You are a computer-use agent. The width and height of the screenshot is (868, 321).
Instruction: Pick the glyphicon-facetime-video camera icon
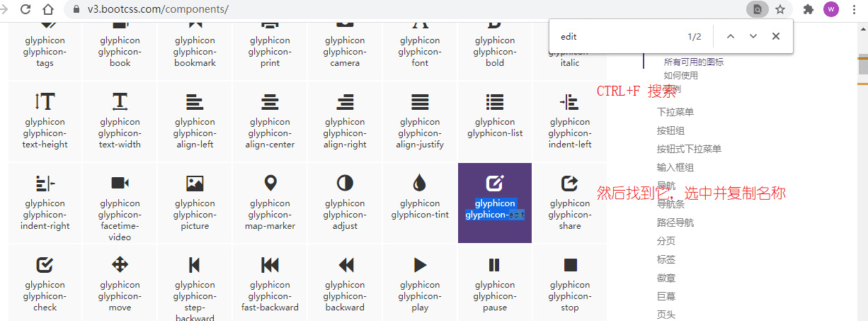[120, 184]
